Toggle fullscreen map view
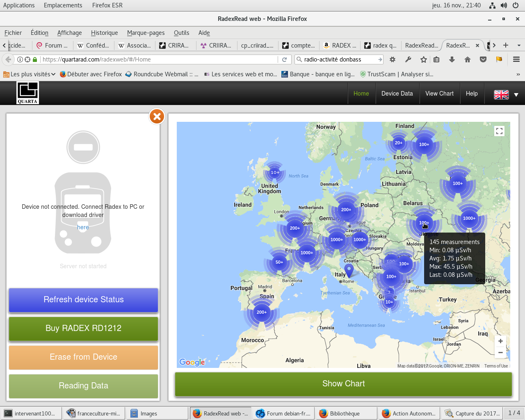The height and width of the screenshot is (420, 525). 499,131
